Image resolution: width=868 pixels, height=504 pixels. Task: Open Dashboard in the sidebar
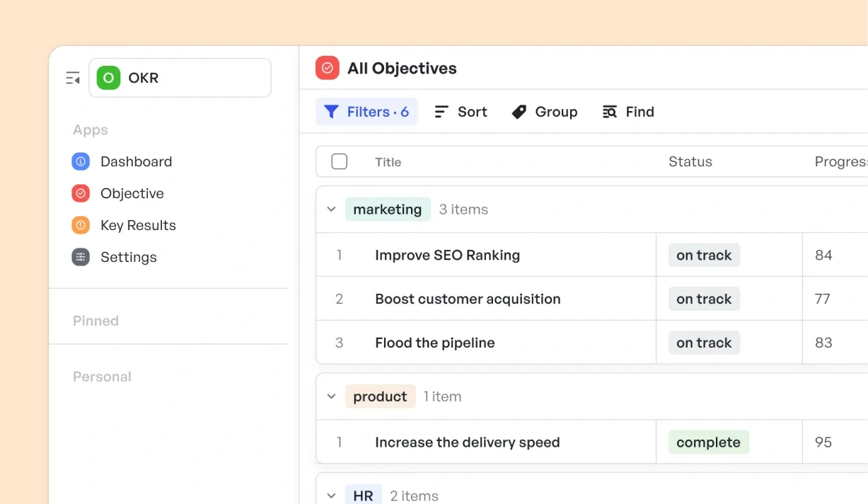tap(136, 161)
